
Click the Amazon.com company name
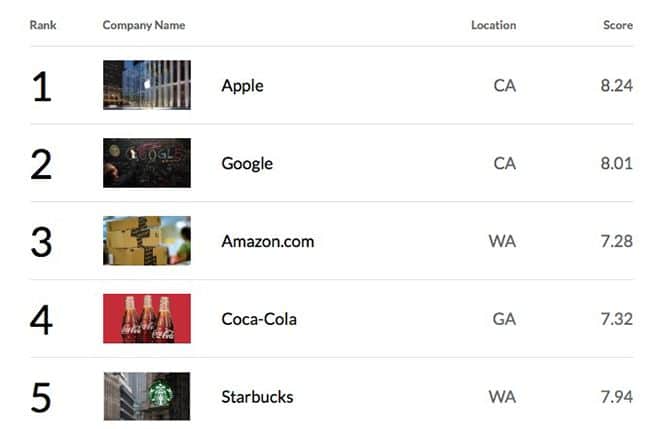[267, 242]
